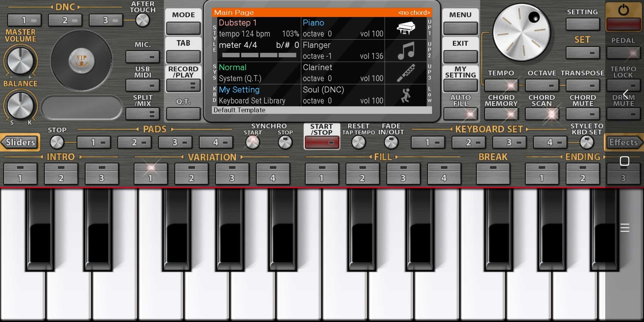Tap the Fade In/Out round button
The width and height of the screenshot is (644, 322).
coord(391,143)
